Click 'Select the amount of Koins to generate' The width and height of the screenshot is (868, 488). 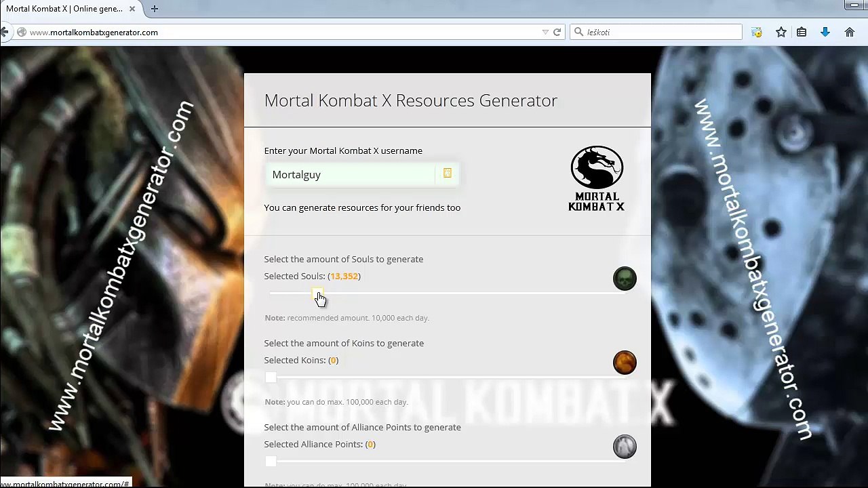tap(344, 343)
